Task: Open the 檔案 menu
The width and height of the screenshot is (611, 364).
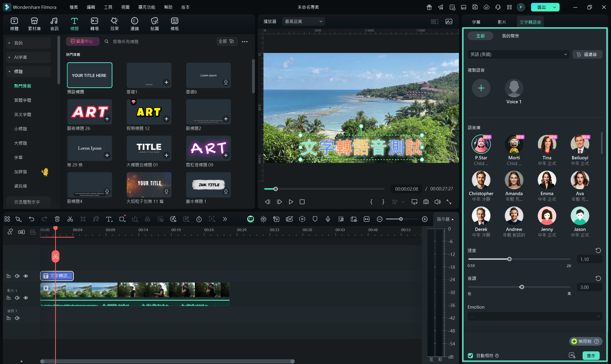Action: 74,7
